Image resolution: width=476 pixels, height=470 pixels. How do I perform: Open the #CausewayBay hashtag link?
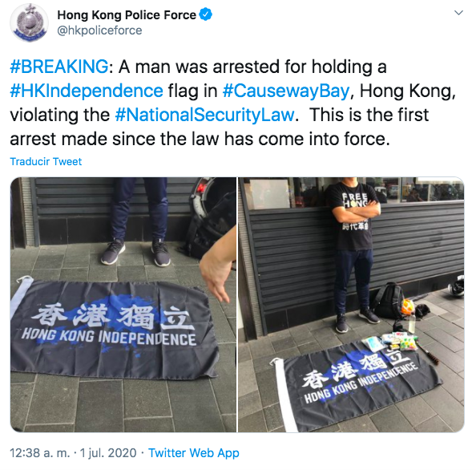[286, 91]
